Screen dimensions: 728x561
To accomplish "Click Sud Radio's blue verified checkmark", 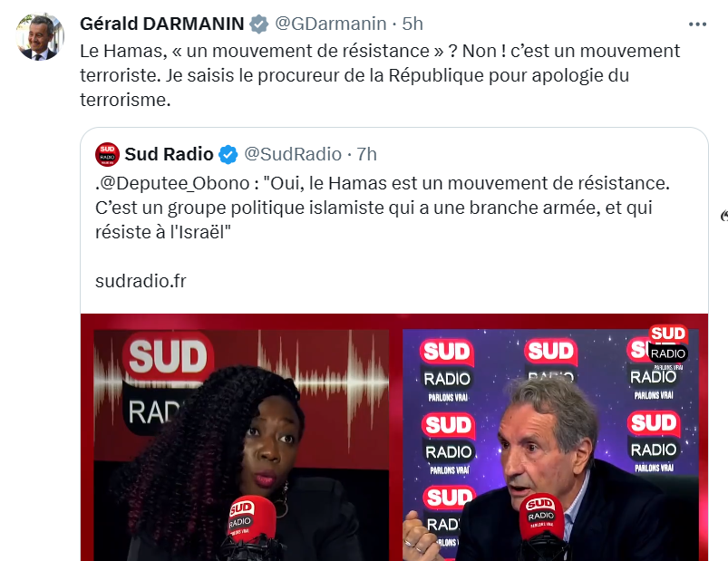I will coord(228,154).
